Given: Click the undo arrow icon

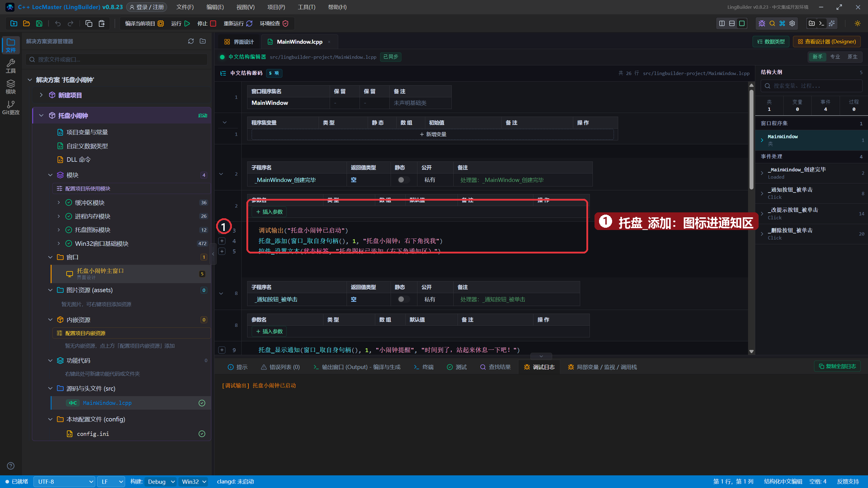Looking at the screenshot, I should [x=58, y=23].
